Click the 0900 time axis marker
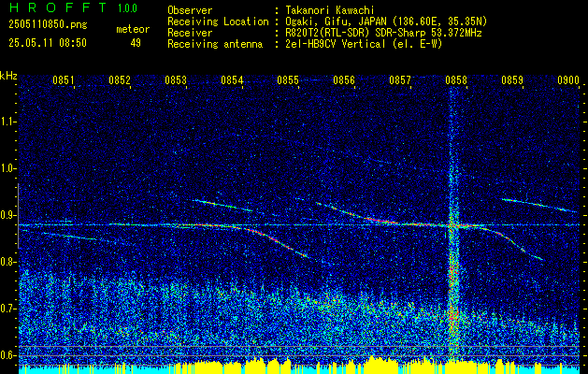 coord(568,79)
